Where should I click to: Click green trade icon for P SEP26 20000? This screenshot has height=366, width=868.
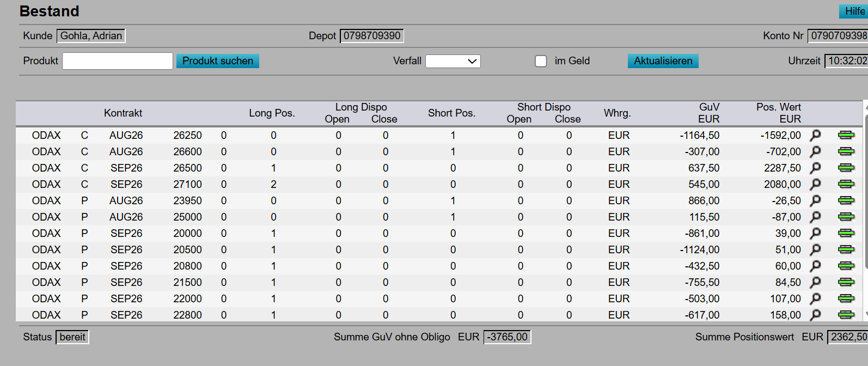(846, 233)
